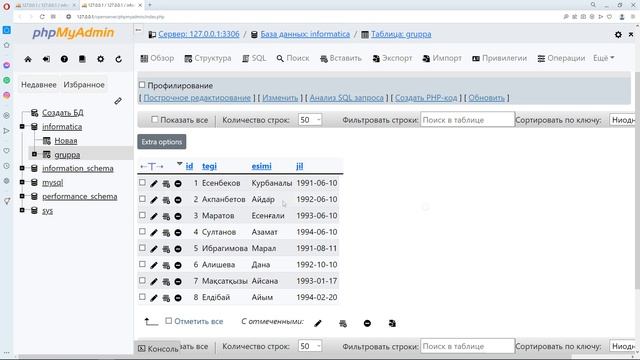Expand the performance_schema tree node

click(x=22, y=196)
